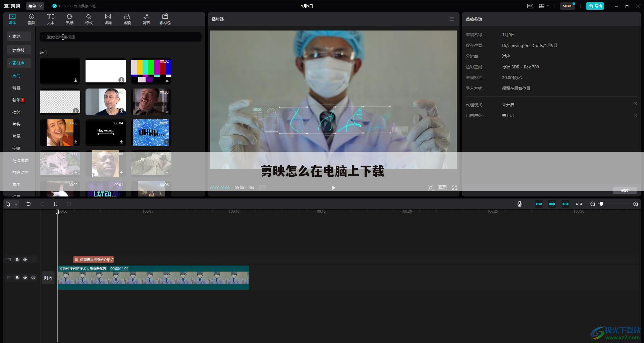Lock the main video track

pyautogui.click(x=17, y=278)
